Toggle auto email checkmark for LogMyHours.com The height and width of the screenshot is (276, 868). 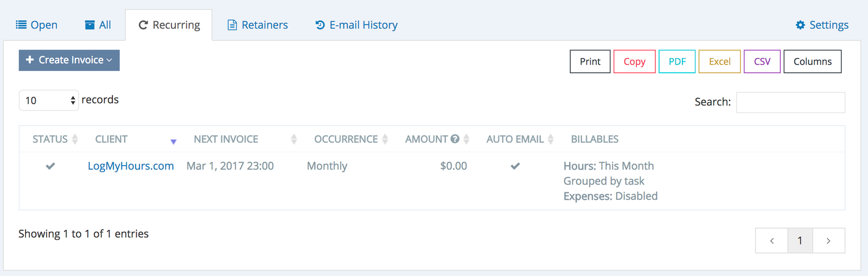(x=515, y=166)
